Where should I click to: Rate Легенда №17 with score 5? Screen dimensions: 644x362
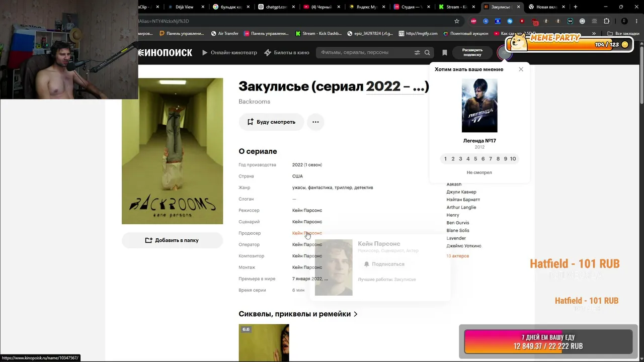pyautogui.click(x=475, y=159)
